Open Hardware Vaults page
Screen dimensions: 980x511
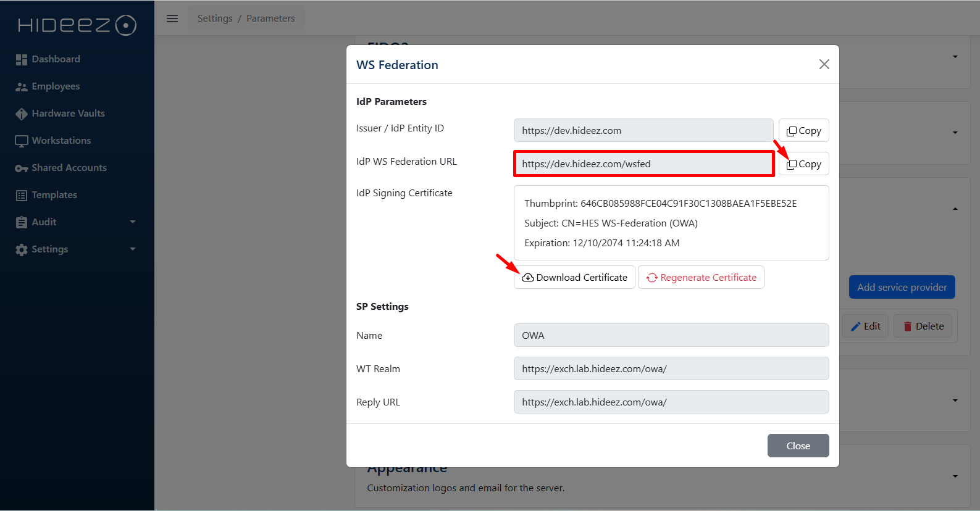click(68, 114)
